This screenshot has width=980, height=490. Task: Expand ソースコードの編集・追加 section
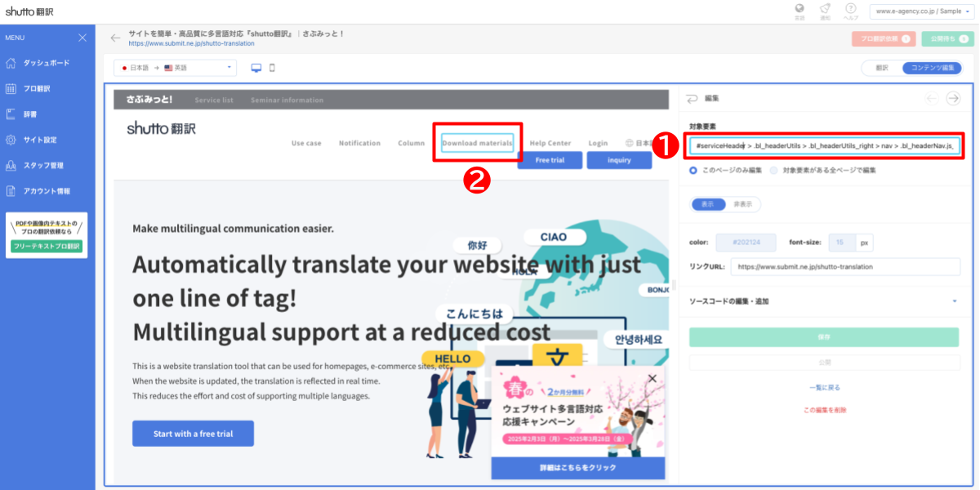point(824,301)
